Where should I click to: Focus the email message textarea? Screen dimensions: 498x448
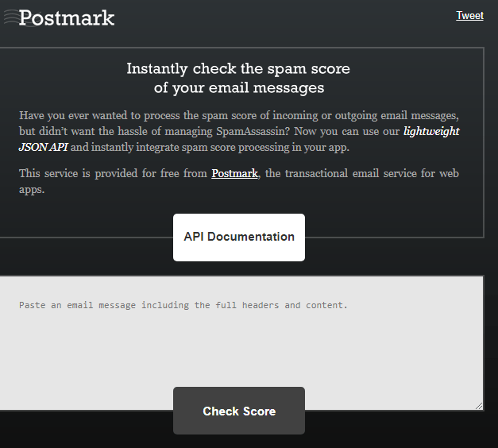pyautogui.click(x=241, y=343)
